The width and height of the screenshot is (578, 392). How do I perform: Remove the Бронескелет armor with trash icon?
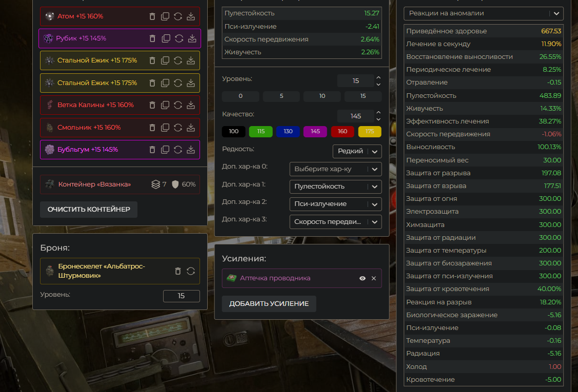pos(178,271)
